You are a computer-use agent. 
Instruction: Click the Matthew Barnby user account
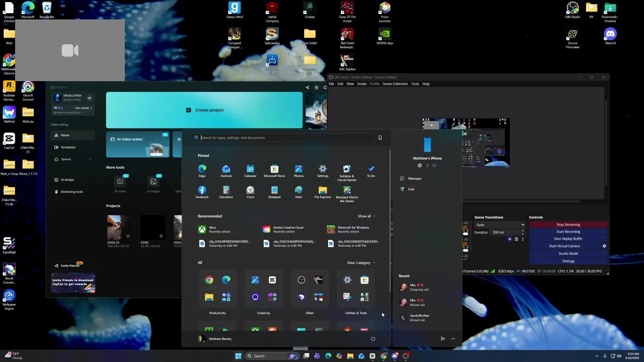coord(215,339)
